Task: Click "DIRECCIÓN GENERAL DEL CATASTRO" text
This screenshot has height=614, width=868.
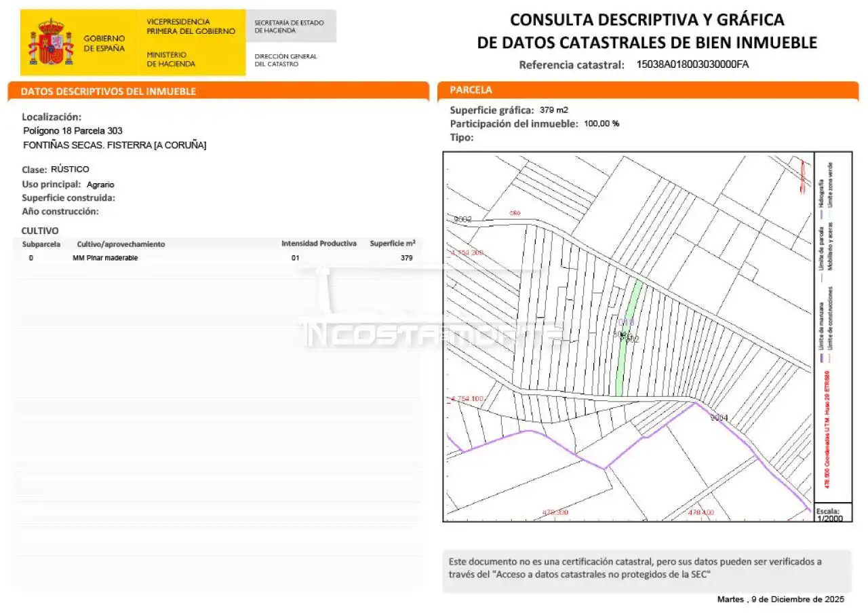Action: click(285, 60)
